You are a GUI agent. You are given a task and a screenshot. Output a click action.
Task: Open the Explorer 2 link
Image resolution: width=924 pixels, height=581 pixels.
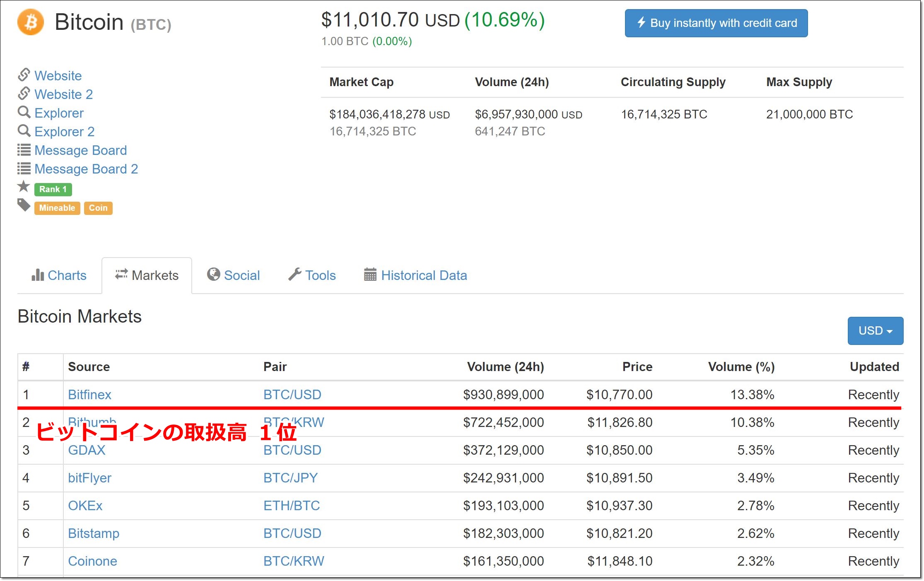point(64,132)
